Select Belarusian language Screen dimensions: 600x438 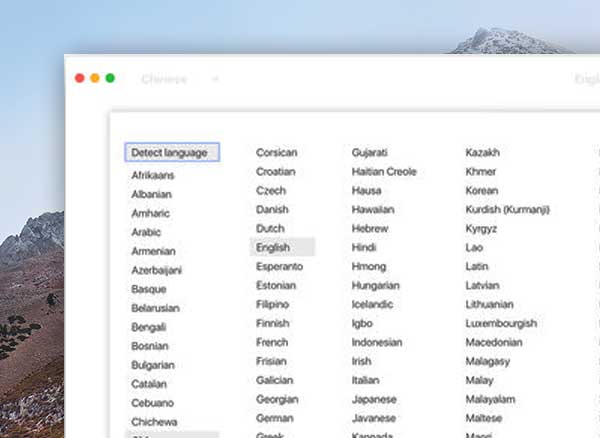click(155, 308)
